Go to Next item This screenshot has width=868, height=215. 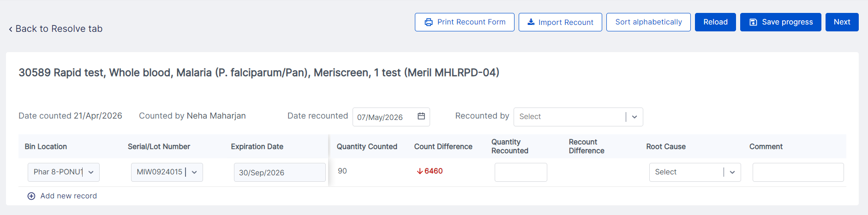(x=842, y=22)
